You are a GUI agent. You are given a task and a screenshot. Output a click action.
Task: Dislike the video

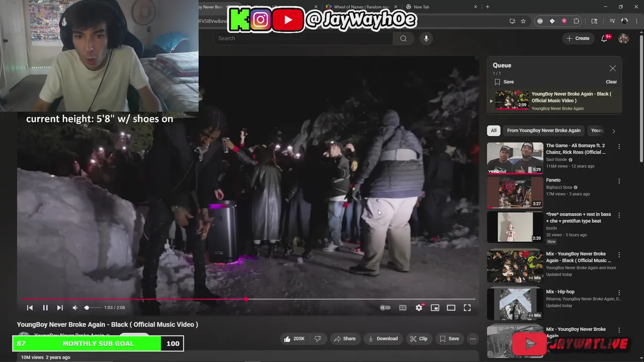[317, 339]
